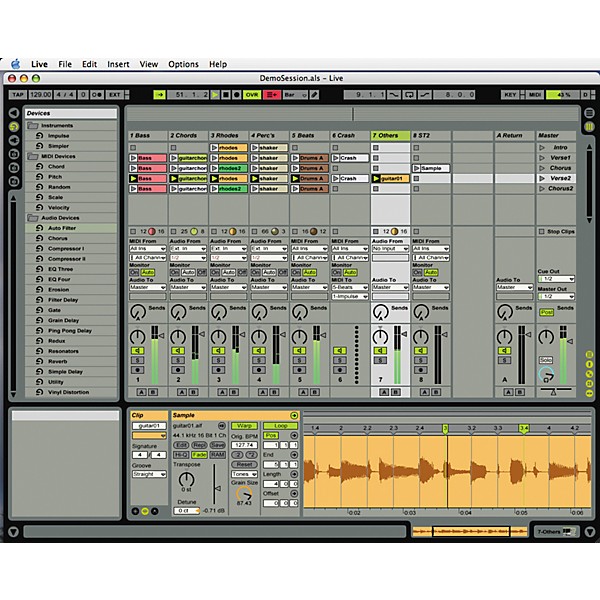Launch the Sample clip in 8 ST2
The width and height of the screenshot is (600, 600).
tap(417, 168)
